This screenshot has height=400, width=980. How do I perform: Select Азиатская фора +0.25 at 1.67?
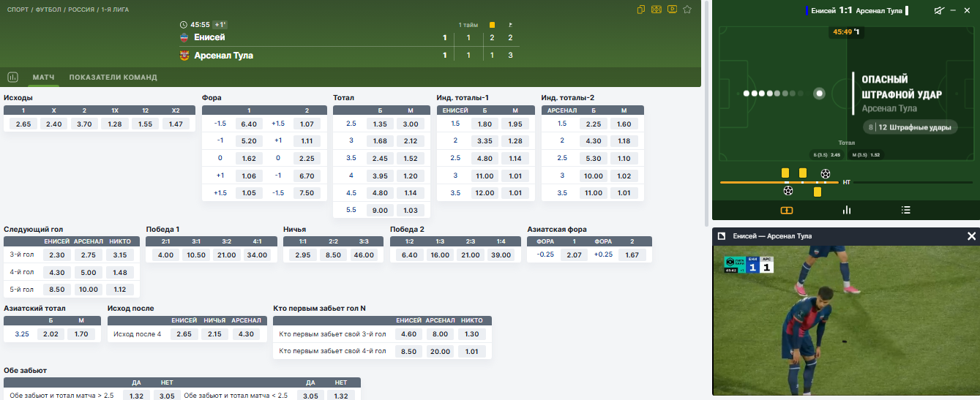pos(632,255)
